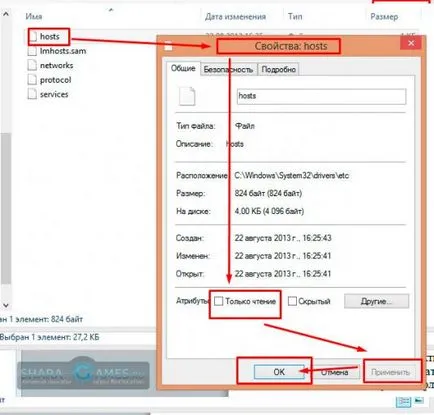Select the hosts file icon
Viewport: 434px width, 415px height.
pyautogui.click(x=33, y=37)
